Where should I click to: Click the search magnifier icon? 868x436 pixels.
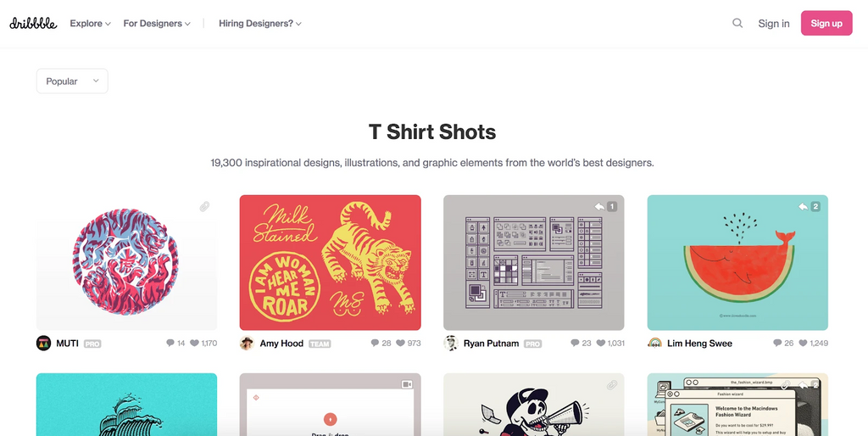[737, 23]
